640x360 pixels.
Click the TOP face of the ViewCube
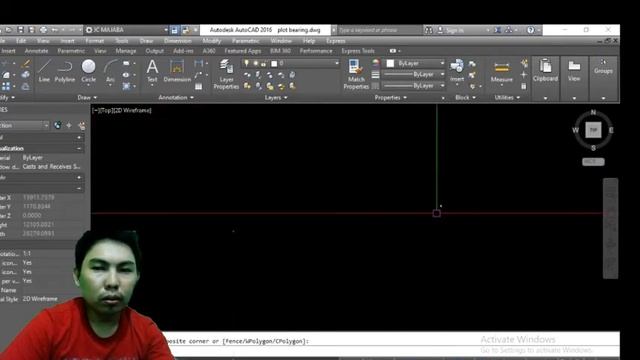[x=593, y=130]
